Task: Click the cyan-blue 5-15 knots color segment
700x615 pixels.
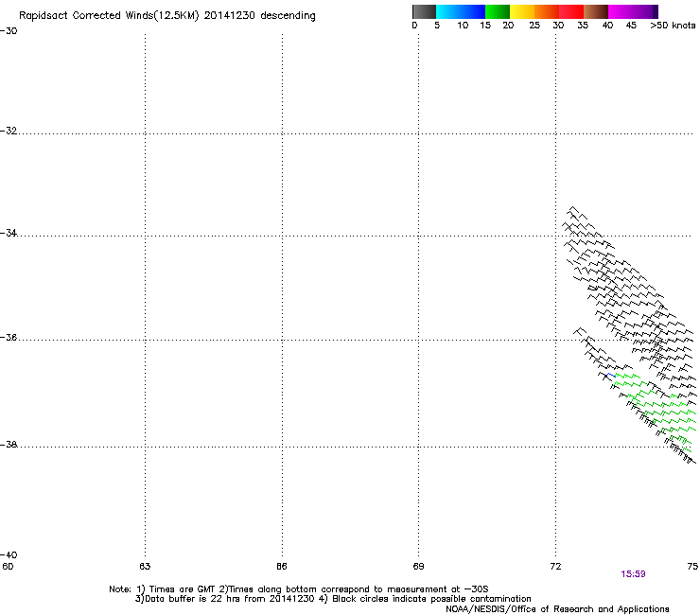Action: click(461, 11)
